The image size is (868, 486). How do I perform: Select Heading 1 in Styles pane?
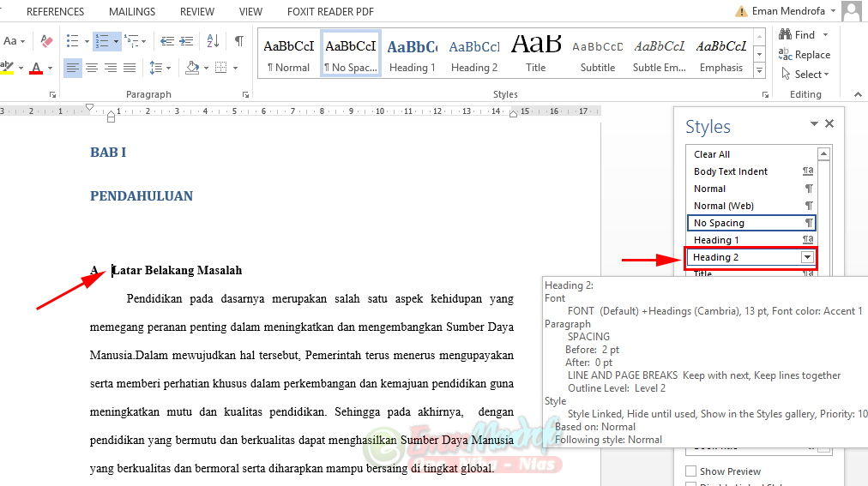click(x=751, y=240)
